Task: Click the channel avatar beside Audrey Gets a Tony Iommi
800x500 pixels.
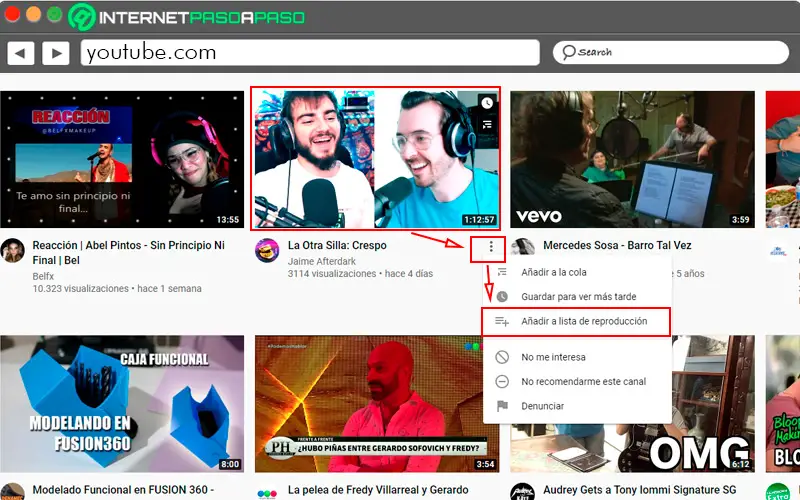Action: pyautogui.click(x=522, y=492)
